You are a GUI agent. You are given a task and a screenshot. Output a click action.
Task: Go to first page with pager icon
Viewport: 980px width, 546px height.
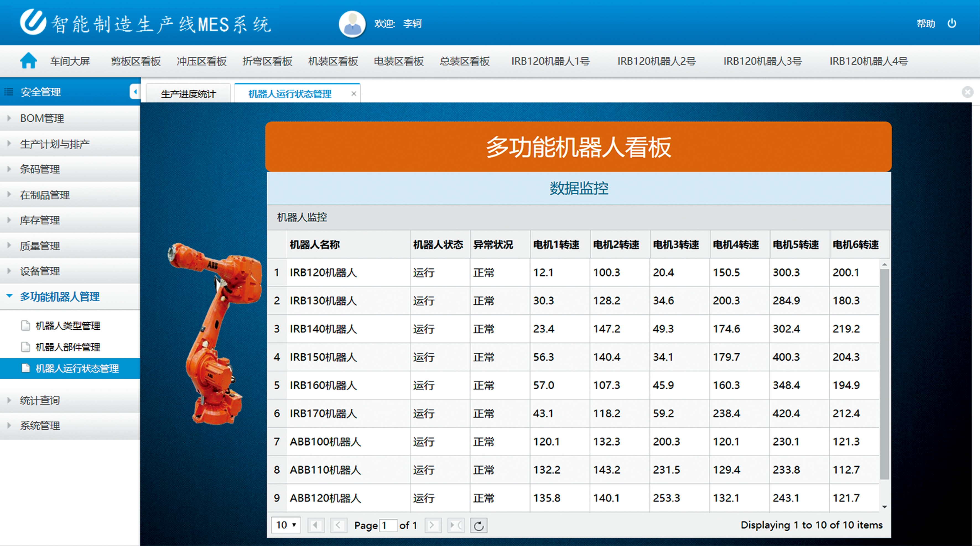point(315,526)
